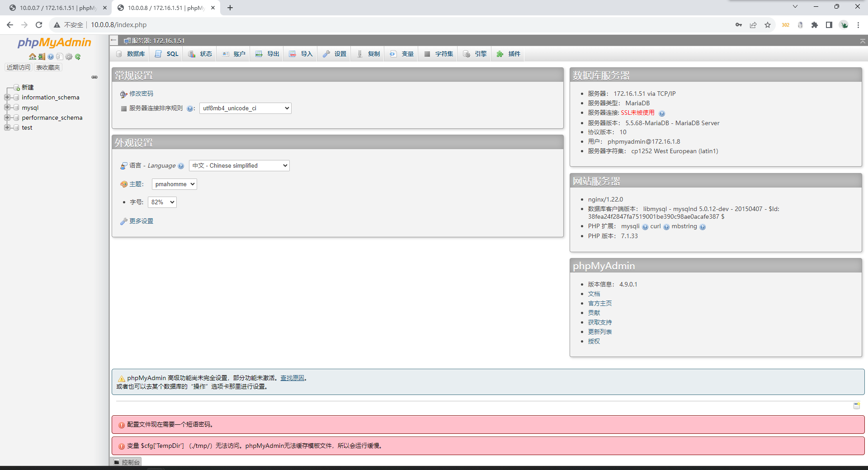
Task: Toggle the browser side panel icon
Action: click(829, 25)
